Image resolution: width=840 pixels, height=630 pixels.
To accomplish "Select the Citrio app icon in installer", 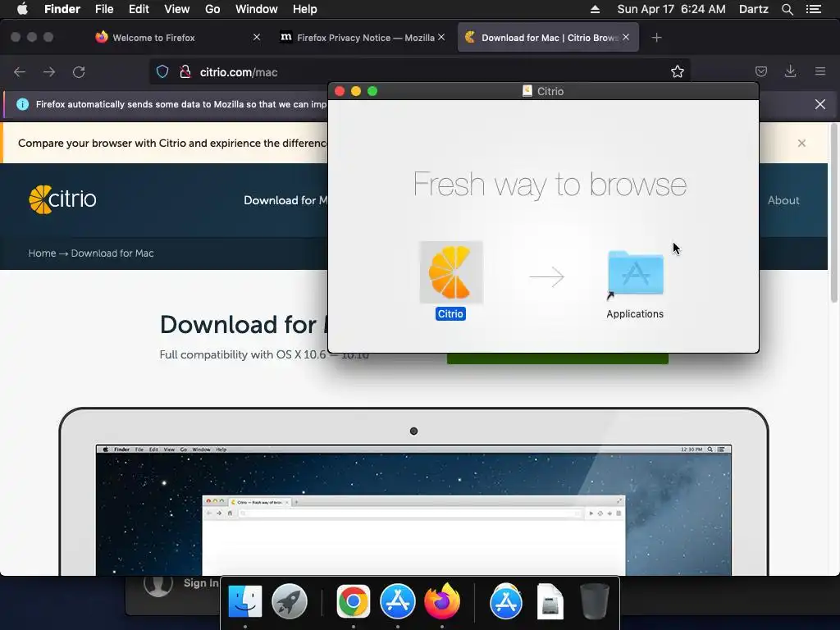I will (450, 272).
